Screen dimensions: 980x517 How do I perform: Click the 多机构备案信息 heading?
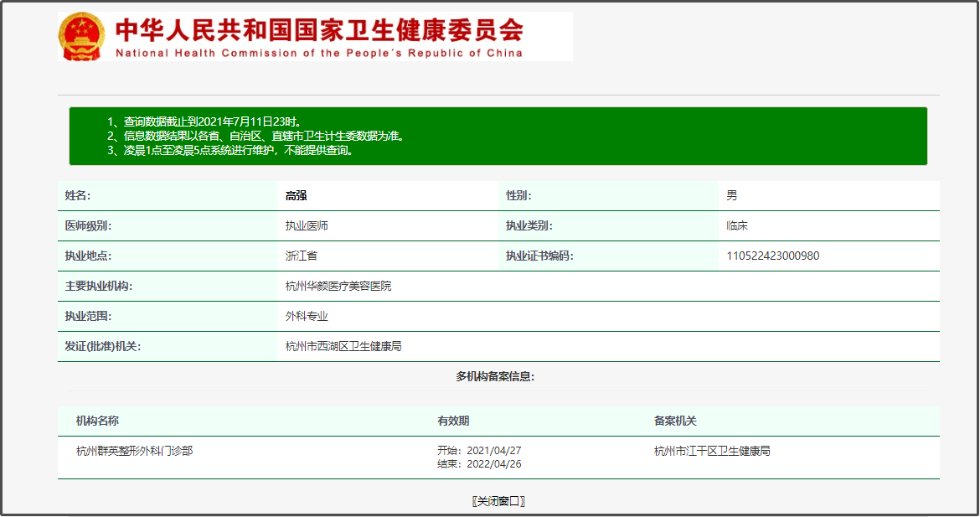[x=495, y=376]
